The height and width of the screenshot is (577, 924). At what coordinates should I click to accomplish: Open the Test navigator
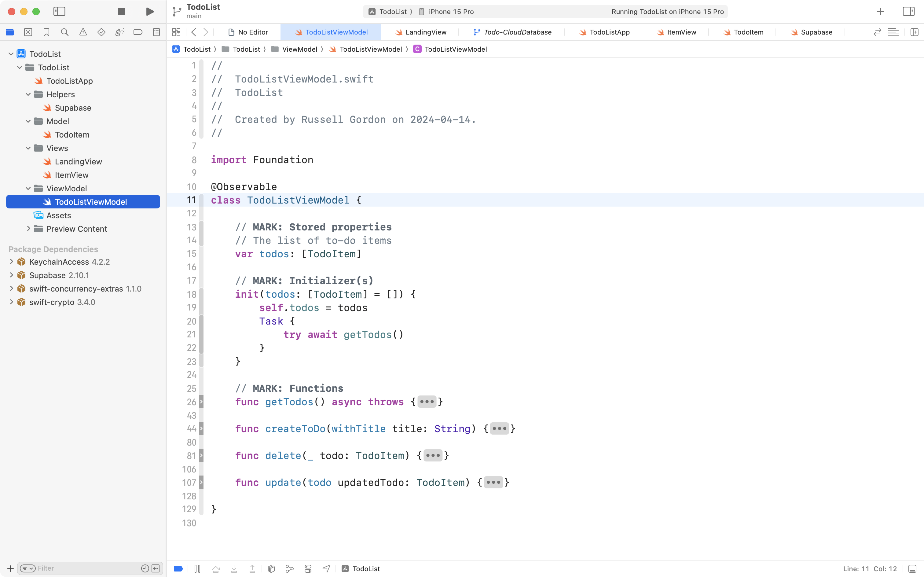pyautogui.click(x=101, y=32)
